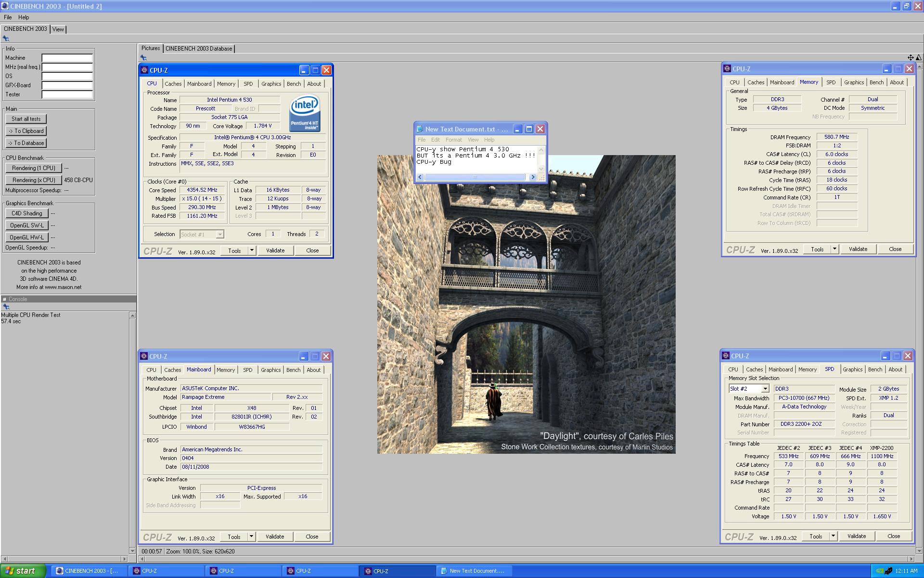Click the To Clipboard button
The width and height of the screenshot is (924, 578).
[x=26, y=131]
